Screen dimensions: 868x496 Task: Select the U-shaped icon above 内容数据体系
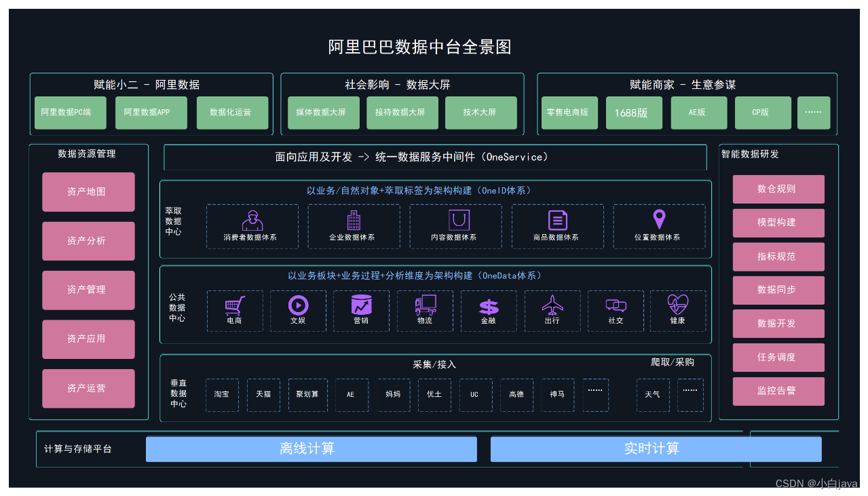point(459,220)
